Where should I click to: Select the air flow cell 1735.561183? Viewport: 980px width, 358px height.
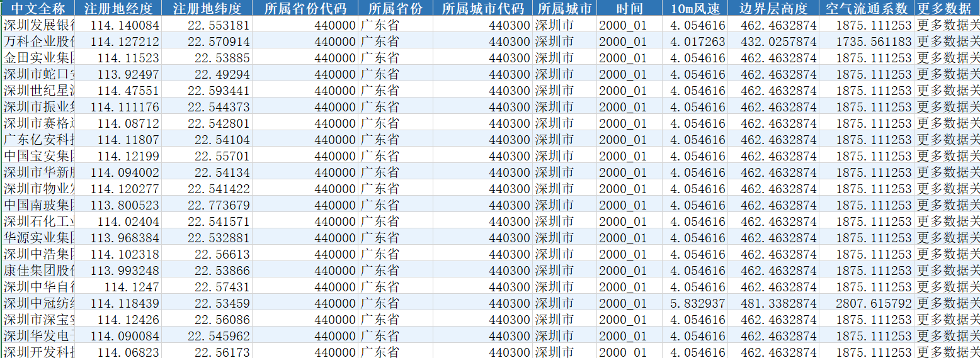click(x=867, y=42)
